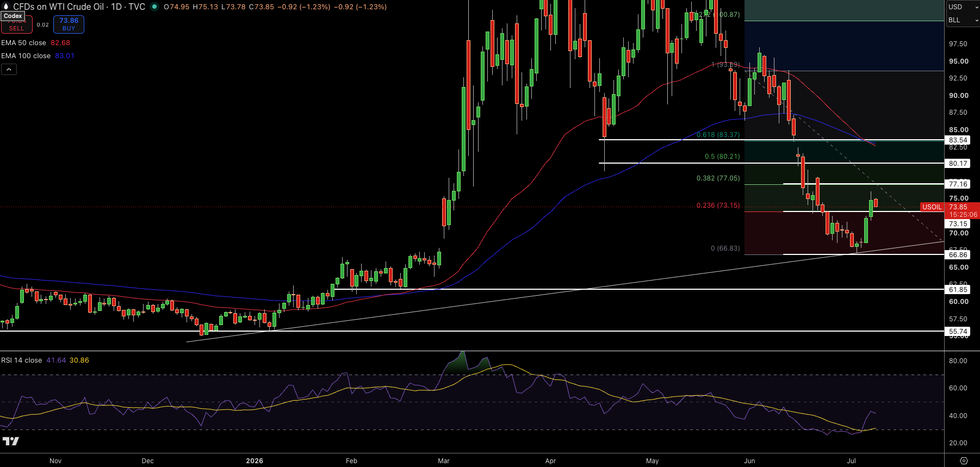Image resolution: width=980 pixels, height=467 pixels.
Task: Click the 80.17 price level label
Action: (958, 163)
